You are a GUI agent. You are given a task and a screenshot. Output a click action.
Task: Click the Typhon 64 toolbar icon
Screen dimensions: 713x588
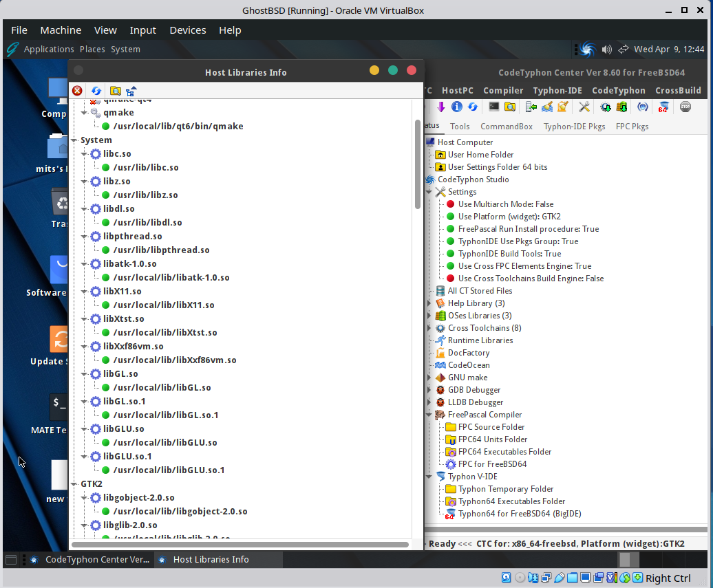tap(663, 107)
